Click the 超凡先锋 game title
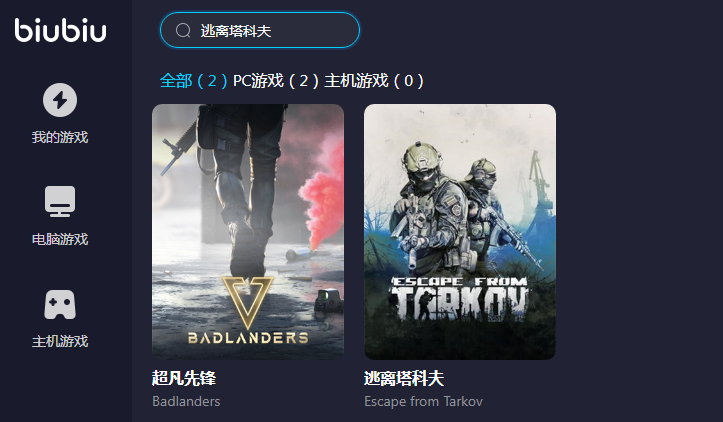Screen dimensions: 723x422 [x=184, y=378]
